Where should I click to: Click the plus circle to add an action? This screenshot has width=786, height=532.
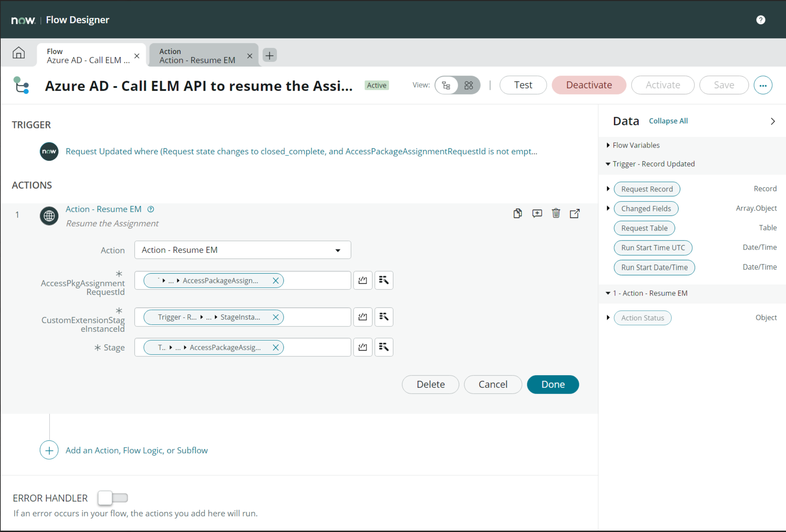pos(49,450)
